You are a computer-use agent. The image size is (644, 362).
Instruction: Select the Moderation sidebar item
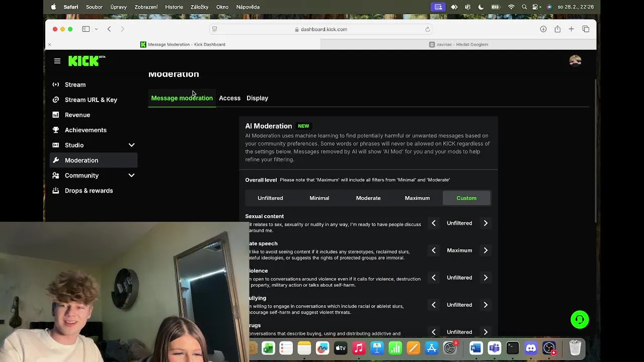click(94, 160)
